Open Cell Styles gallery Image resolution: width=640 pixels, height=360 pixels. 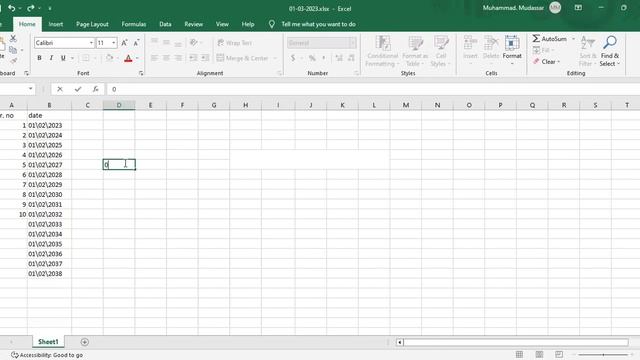pyautogui.click(x=440, y=51)
